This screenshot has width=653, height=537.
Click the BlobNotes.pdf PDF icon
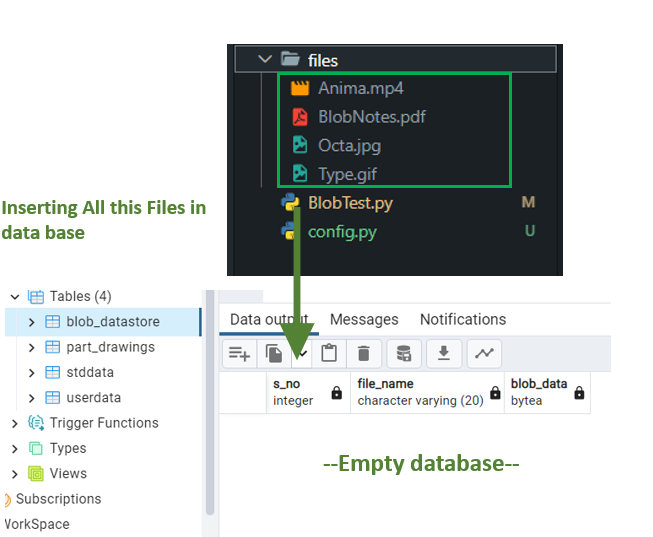(300, 117)
